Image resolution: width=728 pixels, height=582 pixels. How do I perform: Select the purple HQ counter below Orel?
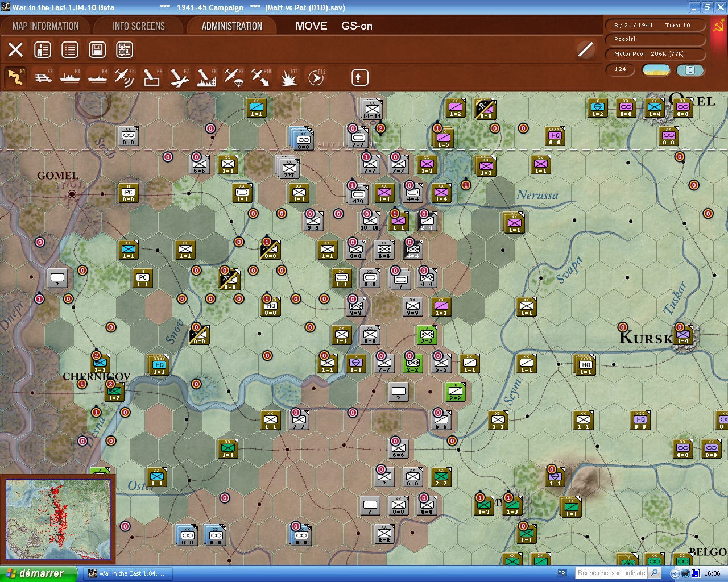pyautogui.click(x=555, y=136)
